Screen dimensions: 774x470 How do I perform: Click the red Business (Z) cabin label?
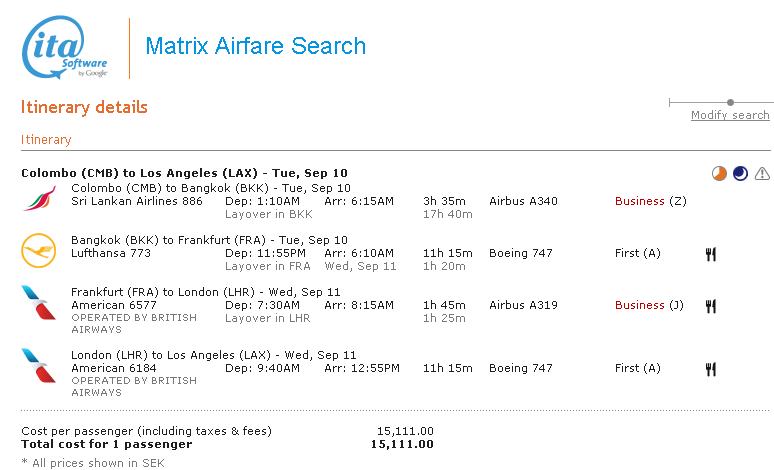tap(649, 201)
